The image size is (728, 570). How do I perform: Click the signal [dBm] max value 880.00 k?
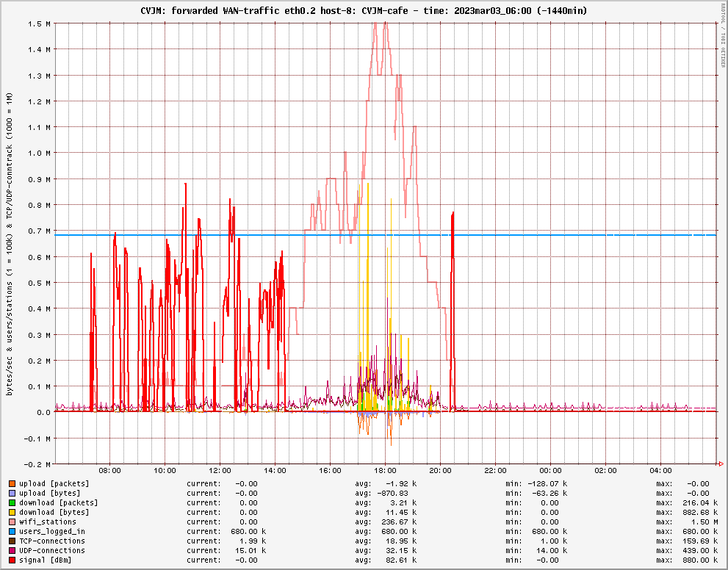point(700,560)
